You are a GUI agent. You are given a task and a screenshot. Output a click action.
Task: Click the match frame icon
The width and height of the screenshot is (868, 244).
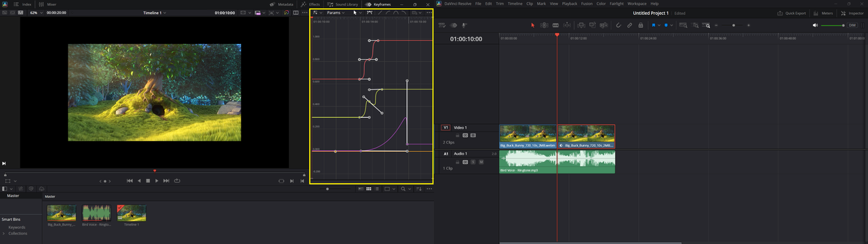tap(282, 181)
